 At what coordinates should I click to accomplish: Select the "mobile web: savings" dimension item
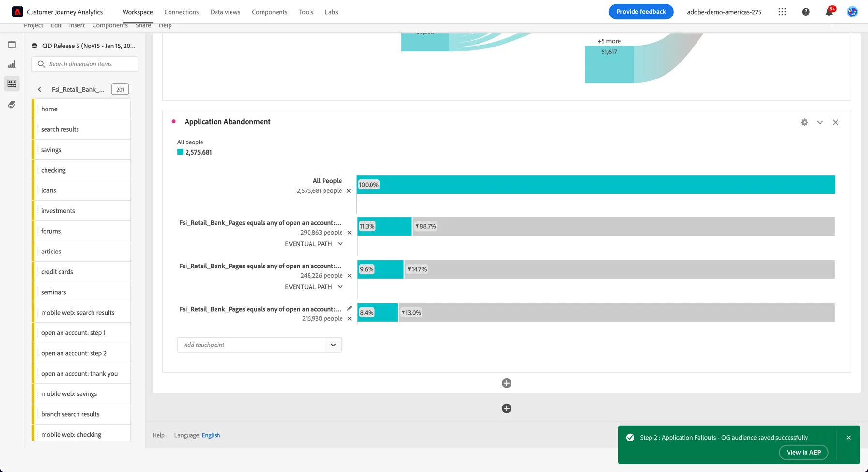[82, 394]
